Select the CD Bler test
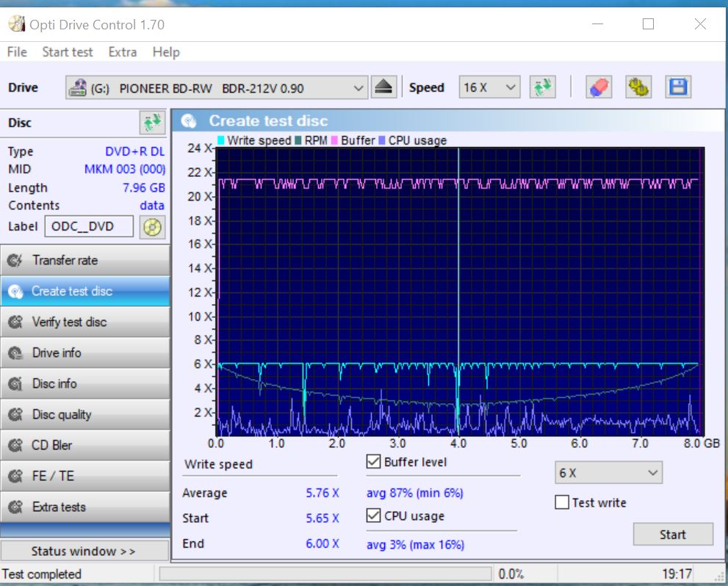This screenshot has height=586, width=728. click(84, 445)
